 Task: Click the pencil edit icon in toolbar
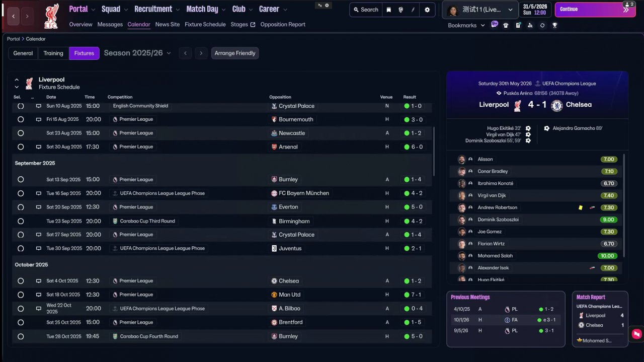click(x=413, y=10)
